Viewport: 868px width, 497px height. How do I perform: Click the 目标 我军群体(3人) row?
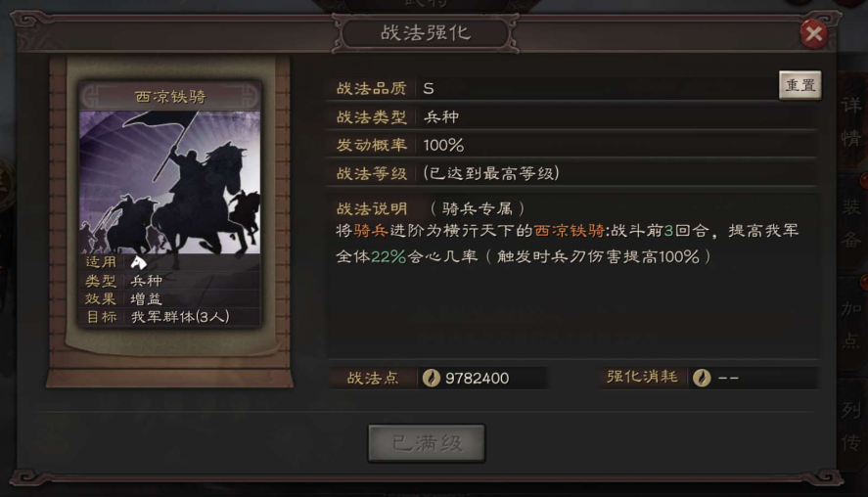(170, 317)
